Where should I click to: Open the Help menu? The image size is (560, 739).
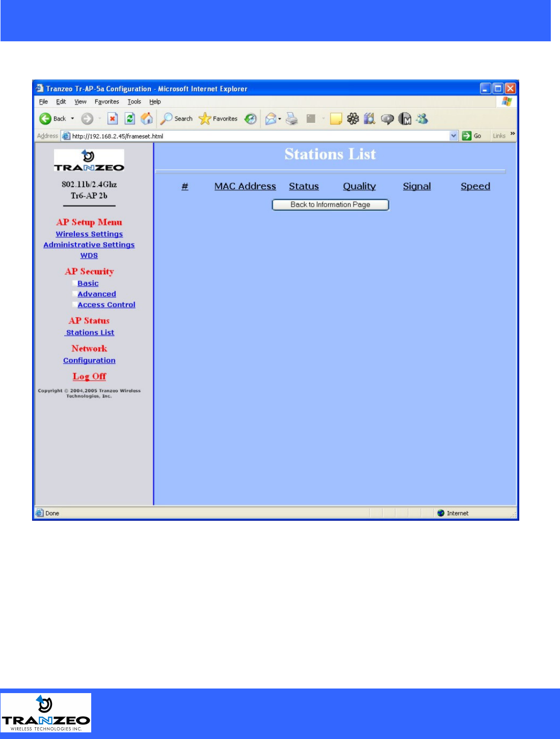(x=155, y=102)
